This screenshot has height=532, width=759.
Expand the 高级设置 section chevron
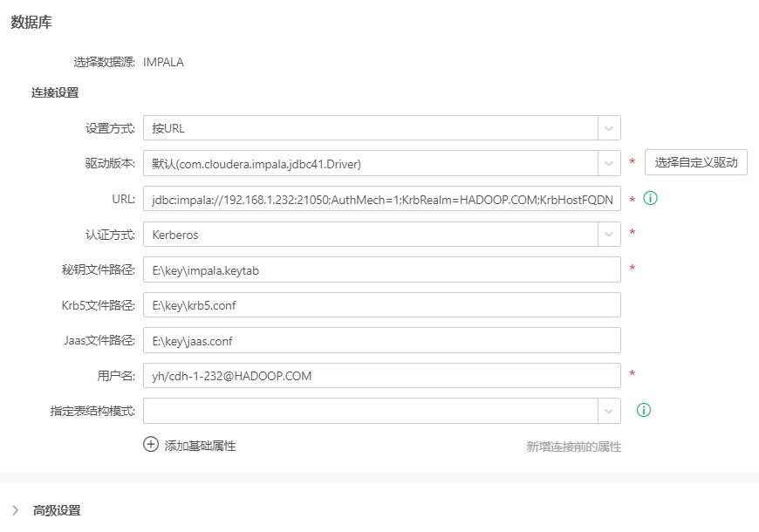pos(16,510)
